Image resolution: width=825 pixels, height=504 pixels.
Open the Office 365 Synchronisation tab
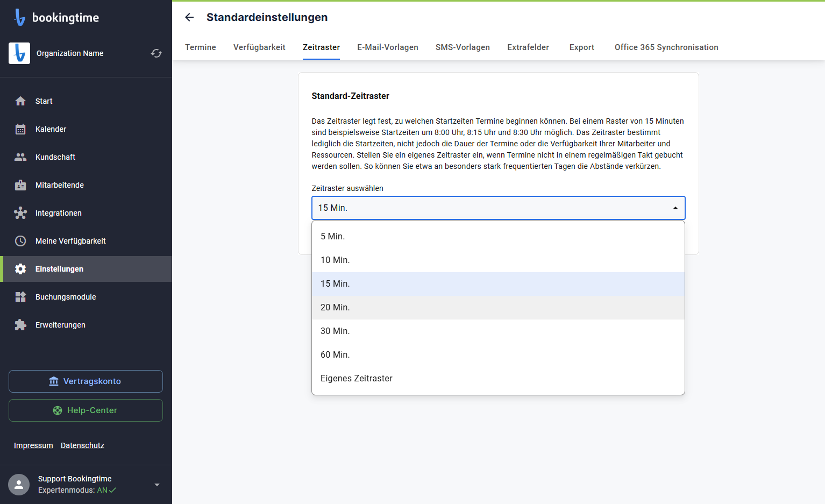coord(666,47)
